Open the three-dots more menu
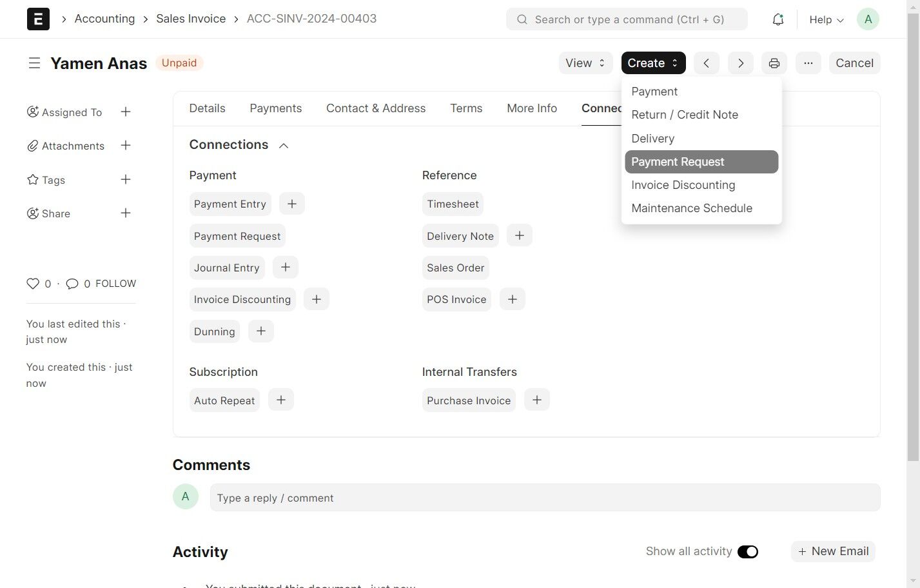Screen dimensions: 920x588 [x=808, y=63]
